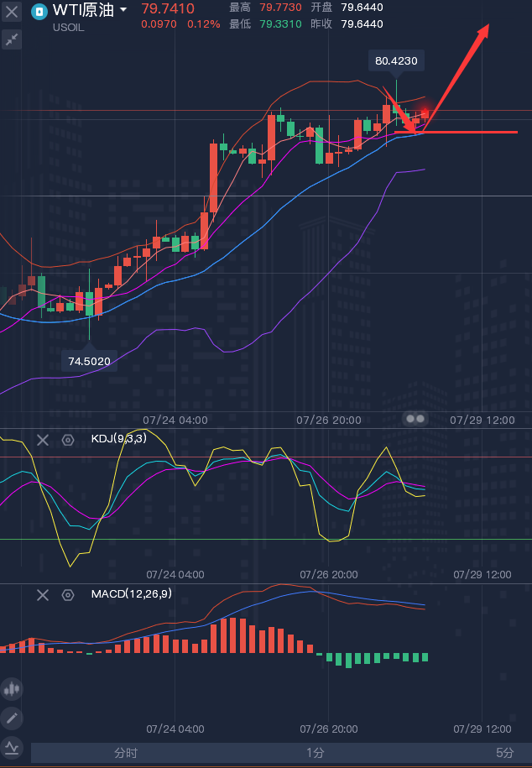Open the indicators panel icon
This screenshot has width=532, height=768.
pyautogui.click(x=12, y=748)
